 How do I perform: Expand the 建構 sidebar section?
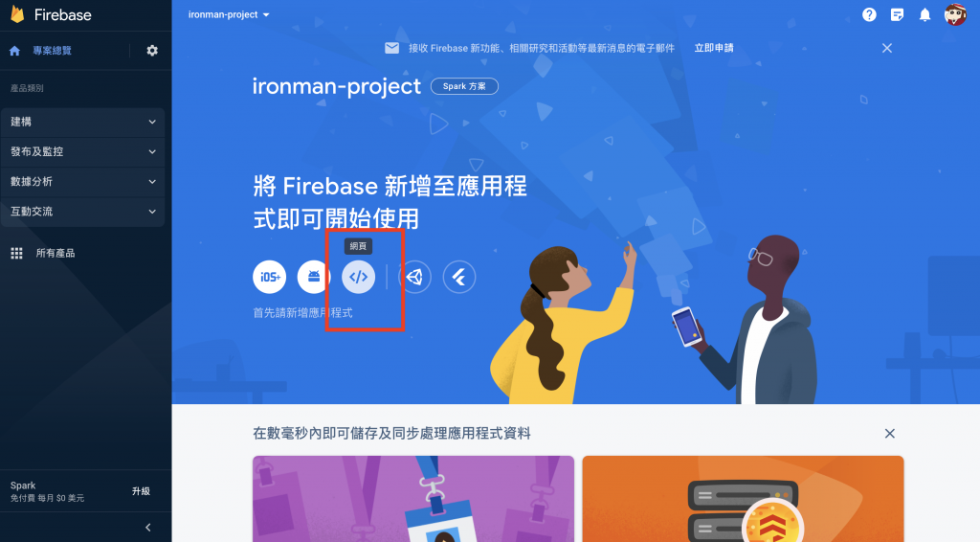82,122
